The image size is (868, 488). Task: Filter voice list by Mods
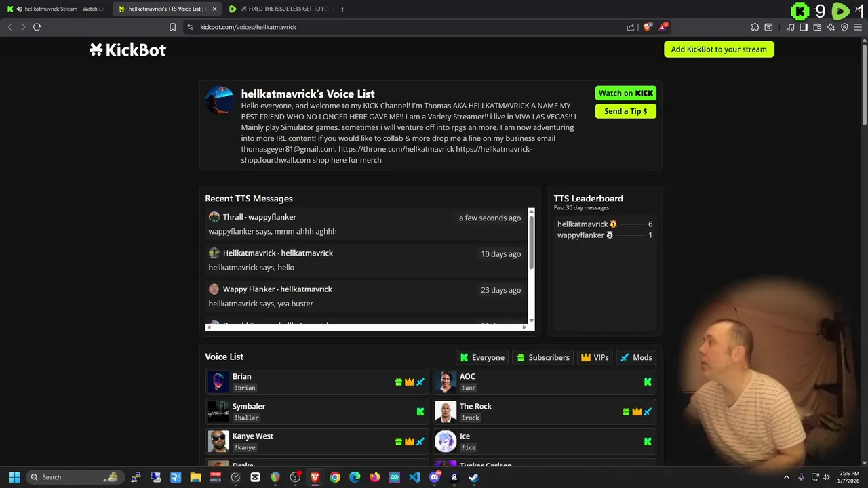pos(636,357)
